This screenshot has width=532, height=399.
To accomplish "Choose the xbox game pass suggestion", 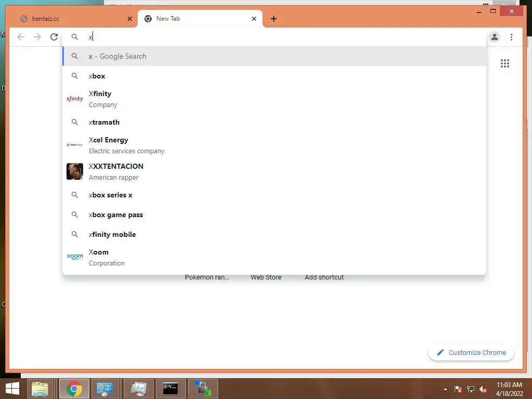I will [274, 215].
